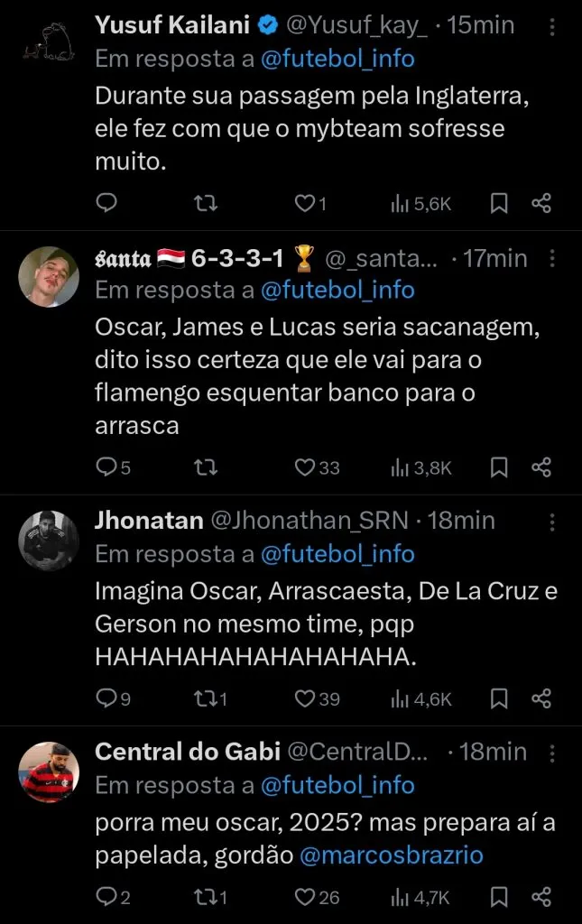Retweet Jhonatan's tweet

[x=207, y=698]
